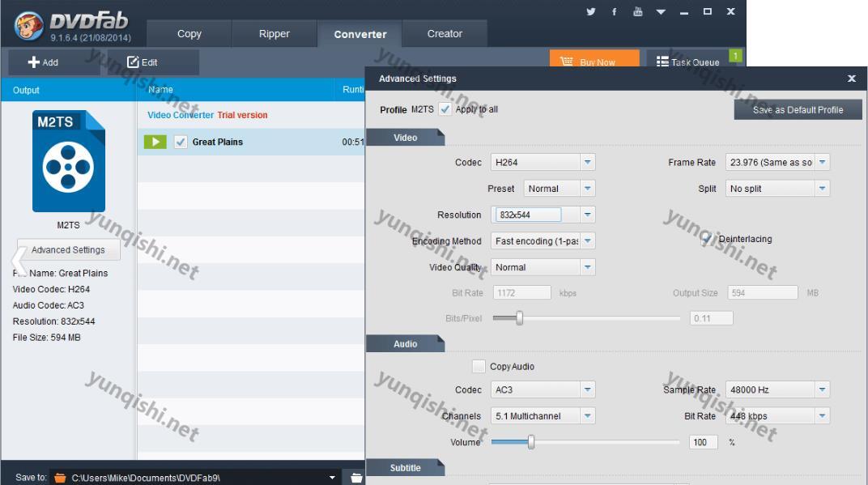Open the Sample Rate 48000 Hz dropdown
Viewport: 868px width, 485px height.
[777, 389]
